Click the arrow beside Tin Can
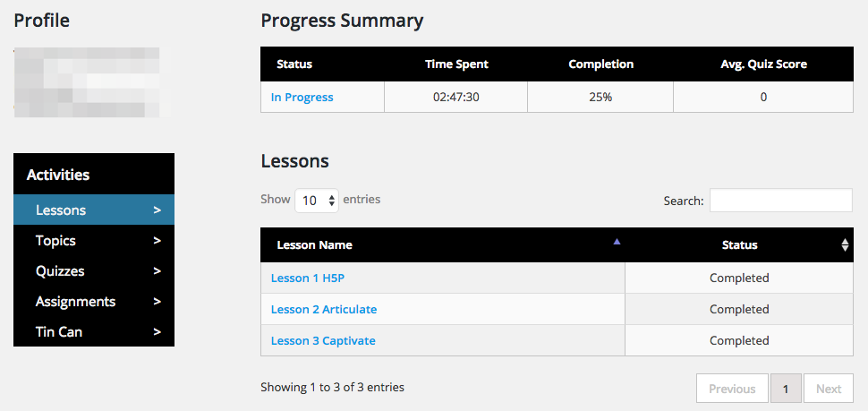 pyautogui.click(x=157, y=332)
